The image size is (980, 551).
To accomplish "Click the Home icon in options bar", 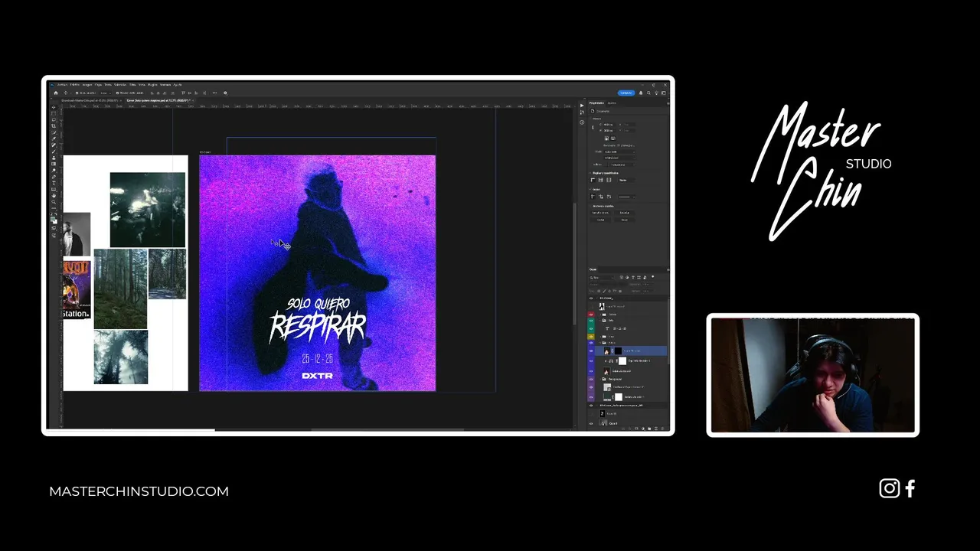I will (x=56, y=93).
